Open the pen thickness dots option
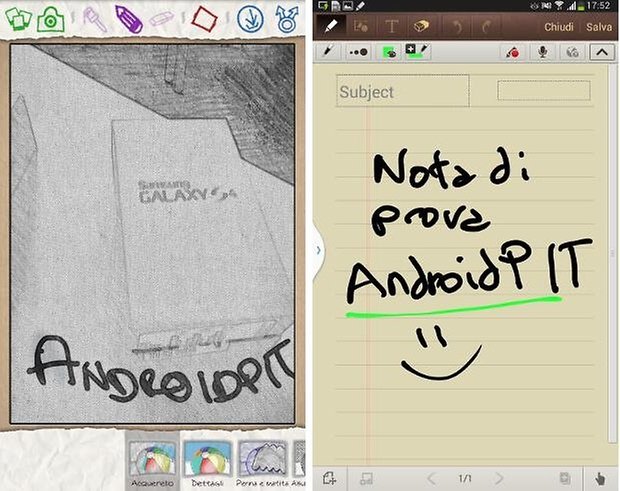Screen dimensions: 620x491 (358, 52)
